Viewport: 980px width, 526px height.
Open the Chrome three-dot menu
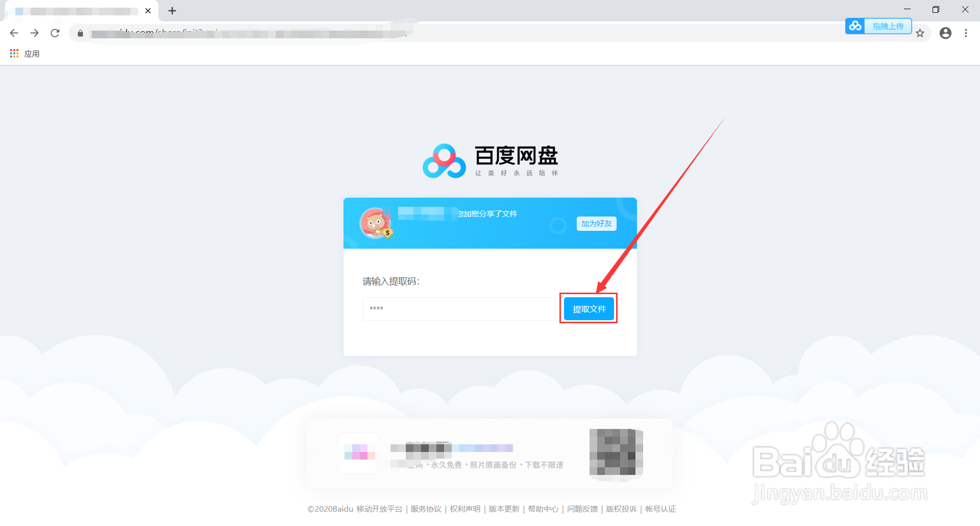pos(966,33)
